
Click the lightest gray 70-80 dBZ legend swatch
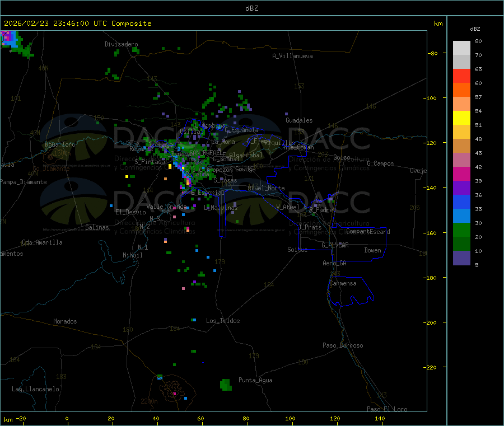coord(461,48)
